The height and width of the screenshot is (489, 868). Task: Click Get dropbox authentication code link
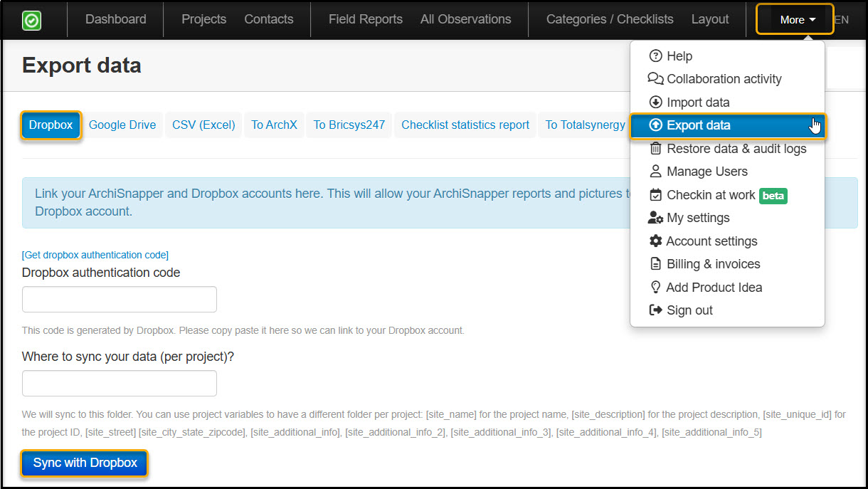coord(95,255)
